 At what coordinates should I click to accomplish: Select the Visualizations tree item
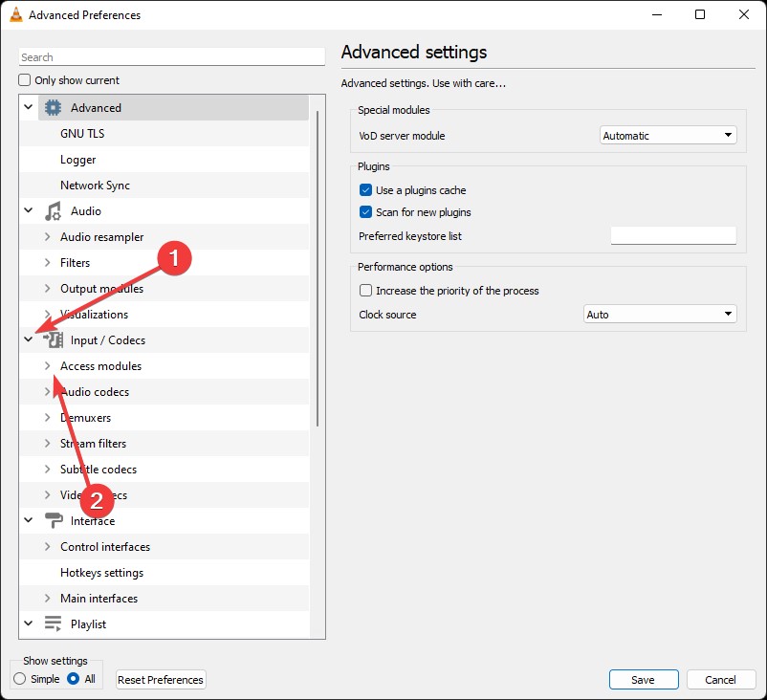(x=94, y=314)
